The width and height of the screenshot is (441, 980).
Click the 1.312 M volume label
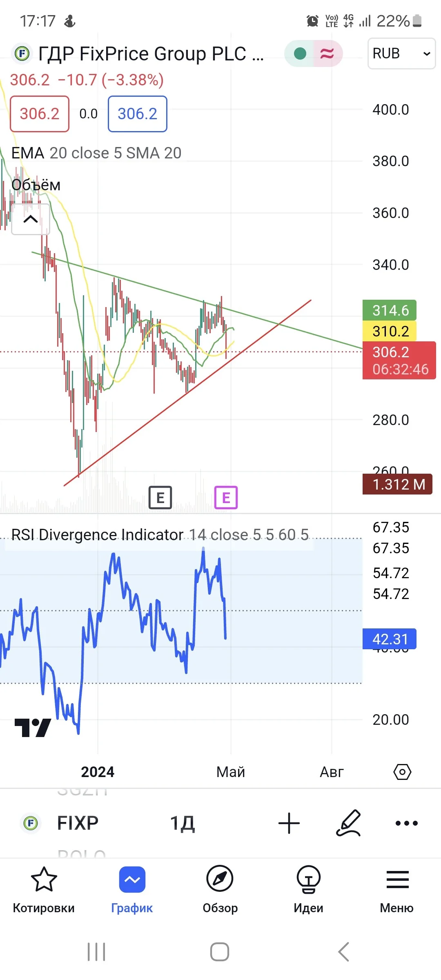pos(397,484)
